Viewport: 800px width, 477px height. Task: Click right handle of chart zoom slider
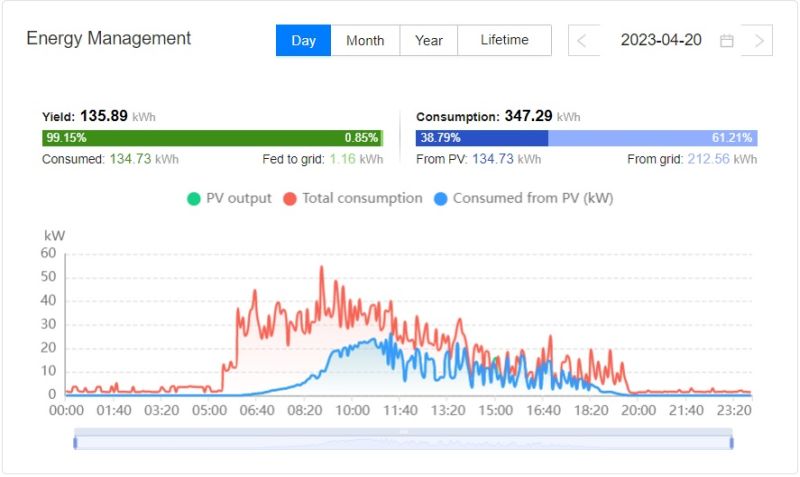tap(731, 442)
